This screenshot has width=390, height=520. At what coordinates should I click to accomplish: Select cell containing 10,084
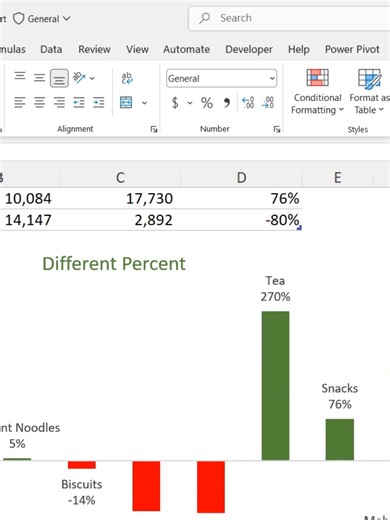[29, 198]
